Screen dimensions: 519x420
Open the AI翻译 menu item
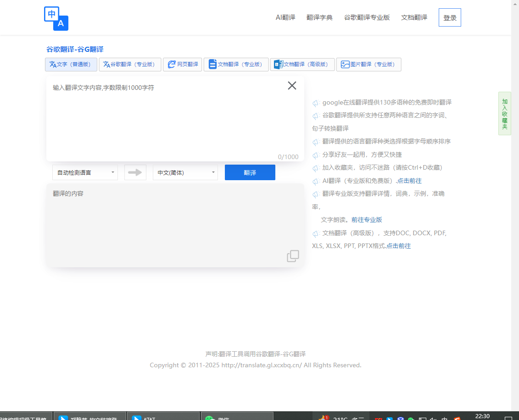285,17
